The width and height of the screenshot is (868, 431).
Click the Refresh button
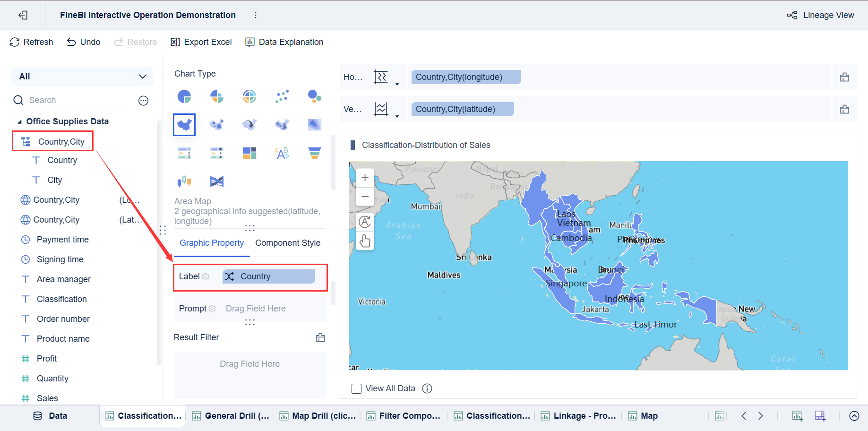(x=31, y=42)
